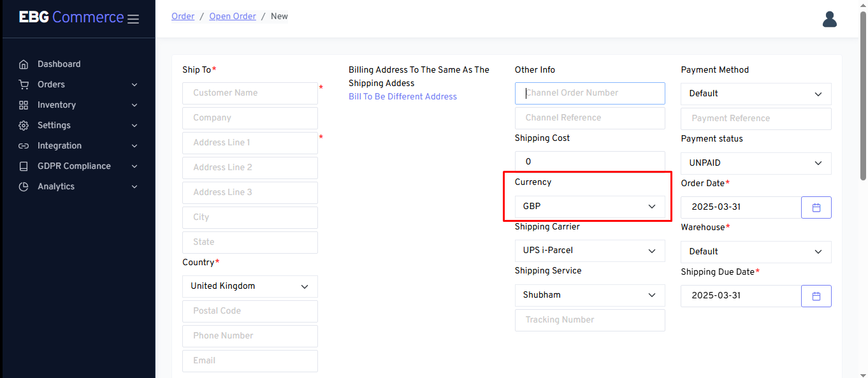Viewport: 868px width, 378px height.
Task: Go to Open Order breadcrumb link
Action: click(232, 17)
